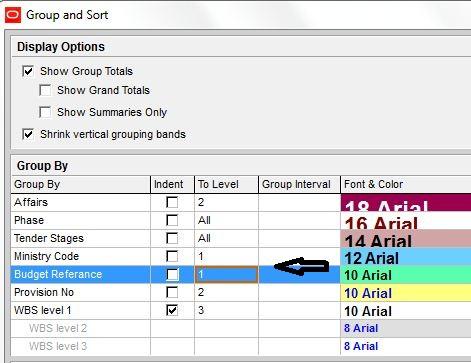Open To Level cell for Phase row
471x363 pixels.
tap(226, 220)
